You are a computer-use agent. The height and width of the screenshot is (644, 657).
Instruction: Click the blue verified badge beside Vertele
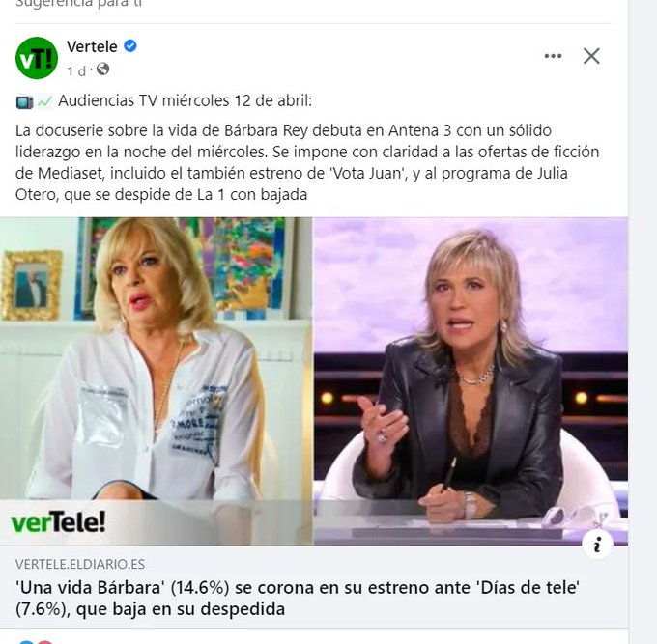130,46
